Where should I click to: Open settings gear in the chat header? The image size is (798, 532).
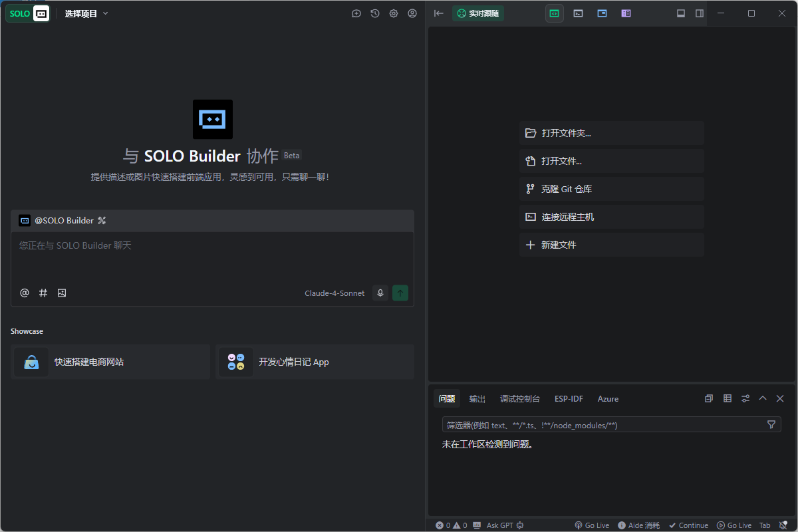394,13
